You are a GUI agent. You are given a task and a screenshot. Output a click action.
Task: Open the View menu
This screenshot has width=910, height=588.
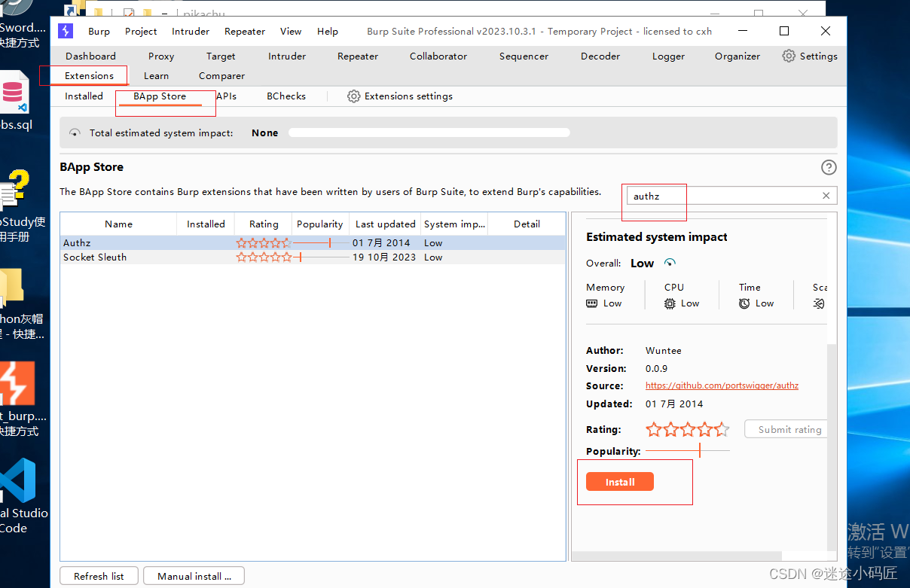point(291,31)
